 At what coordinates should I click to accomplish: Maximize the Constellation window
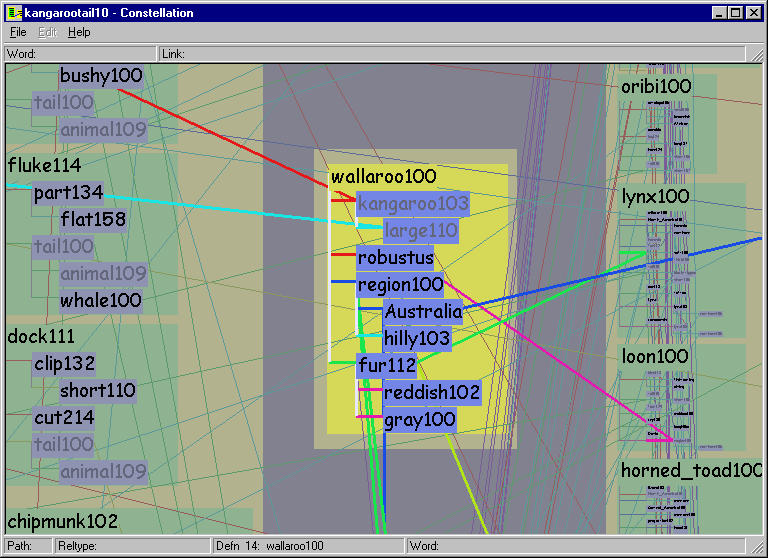pos(736,13)
